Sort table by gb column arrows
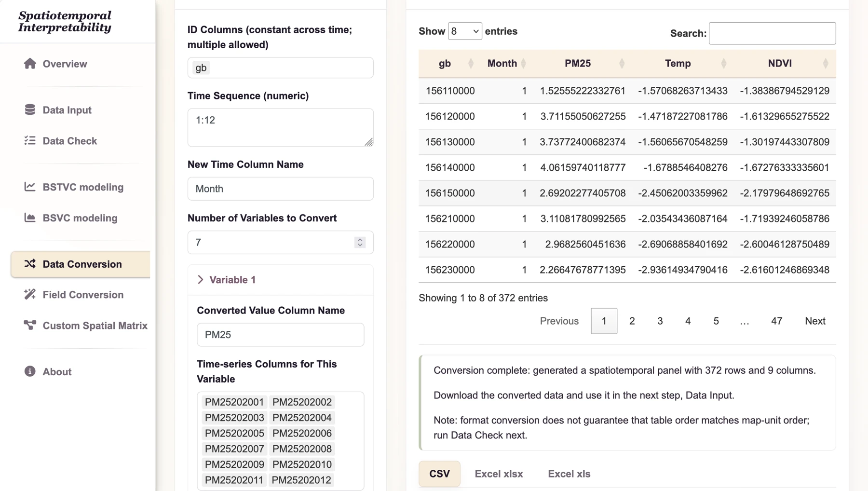Image resolution: width=868 pixels, height=491 pixels. [471, 63]
